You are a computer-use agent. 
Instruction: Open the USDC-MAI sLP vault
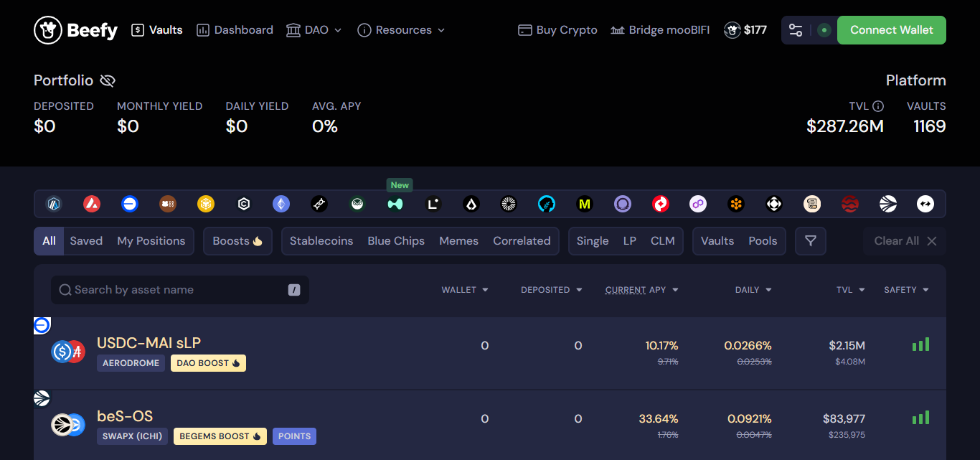coord(490,353)
